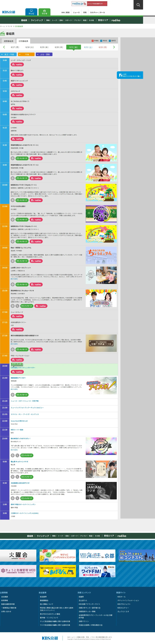Open KBSホール footer link
Viewport: 155px width, 644px height.
121,597
